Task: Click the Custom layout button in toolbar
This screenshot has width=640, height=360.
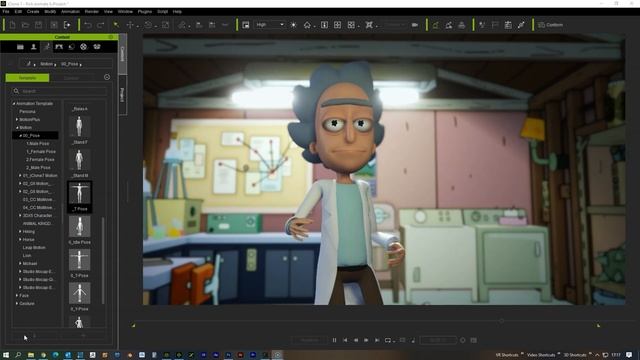Action: (551, 25)
